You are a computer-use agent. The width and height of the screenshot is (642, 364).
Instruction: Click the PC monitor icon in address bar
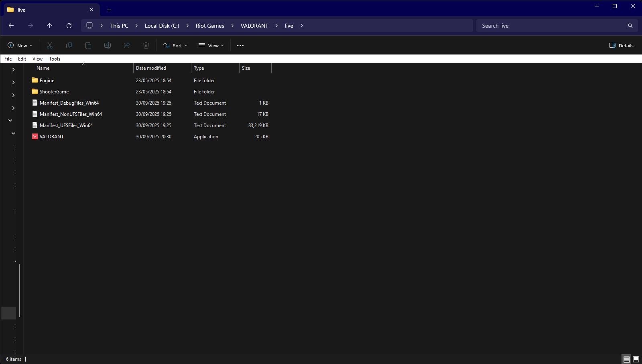click(x=89, y=26)
